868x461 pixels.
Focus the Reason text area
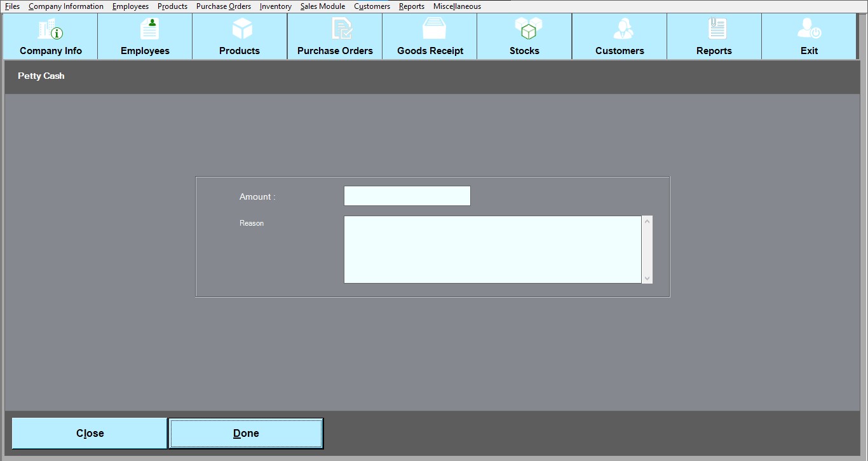point(492,249)
